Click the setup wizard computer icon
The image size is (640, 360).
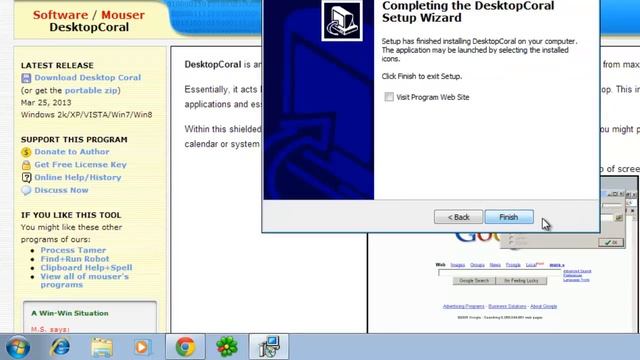point(342,20)
